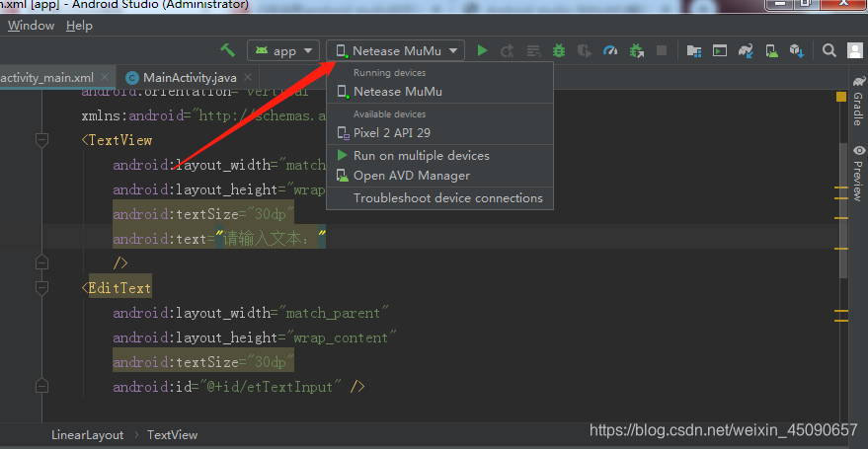The image size is (868, 449).
Task: Click the android:text="请输入文本：" line
Action: (x=220, y=239)
